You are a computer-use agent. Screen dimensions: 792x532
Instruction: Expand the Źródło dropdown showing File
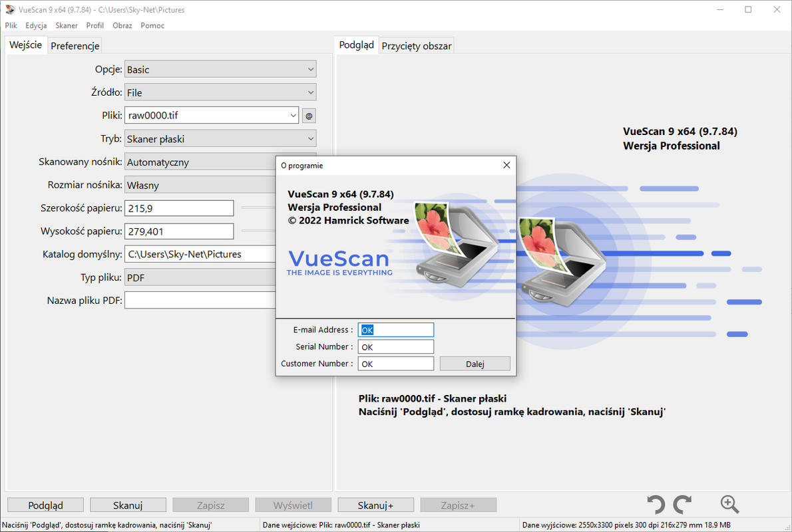pos(220,92)
